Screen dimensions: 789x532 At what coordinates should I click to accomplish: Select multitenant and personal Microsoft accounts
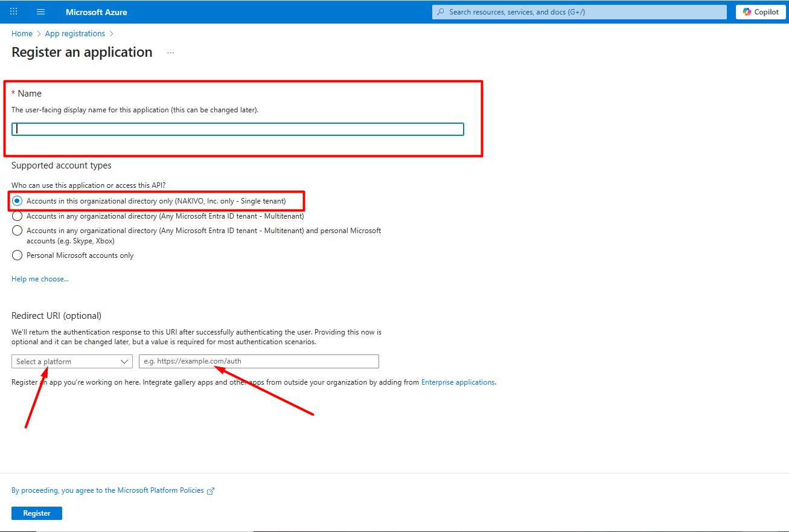pos(17,231)
